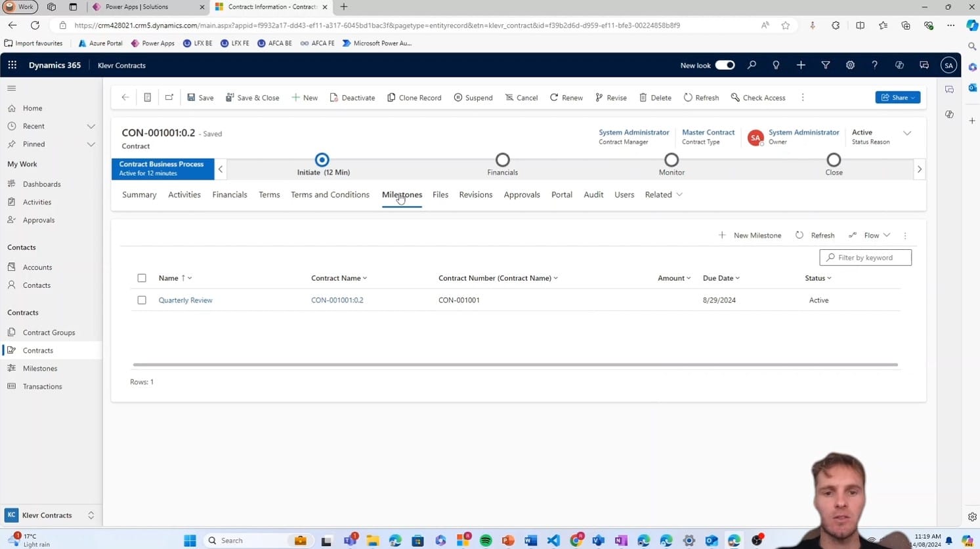Click the Delete command
Screen dimensions: 980x549
[x=656, y=98]
